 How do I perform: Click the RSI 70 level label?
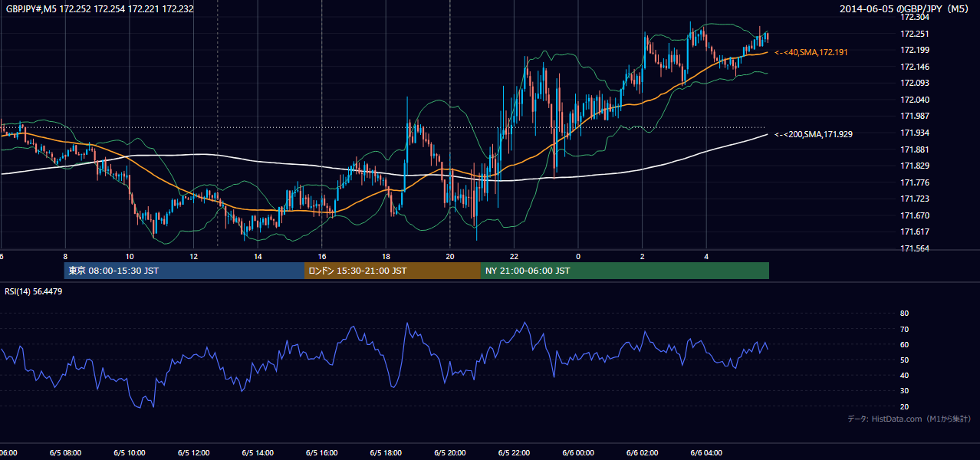click(904, 329)
